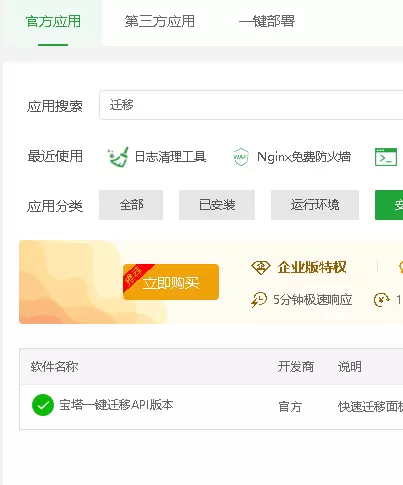Click the 快速迁移面板 description text

(x=370, y=407)
